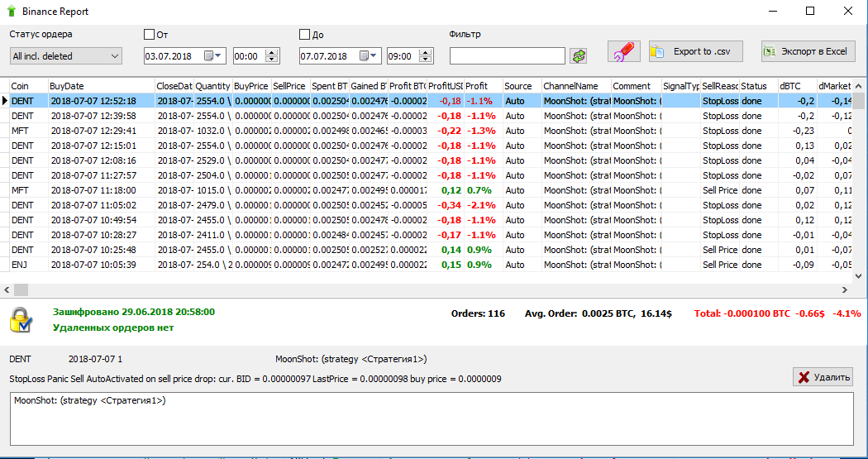
Task: Sort by the ProfitUSD column header
Action: pos(445,86)
